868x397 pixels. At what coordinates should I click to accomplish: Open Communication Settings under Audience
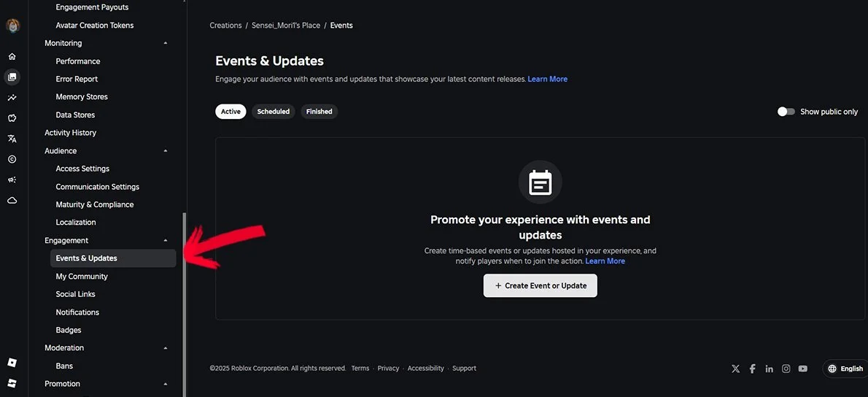point(98,187)
